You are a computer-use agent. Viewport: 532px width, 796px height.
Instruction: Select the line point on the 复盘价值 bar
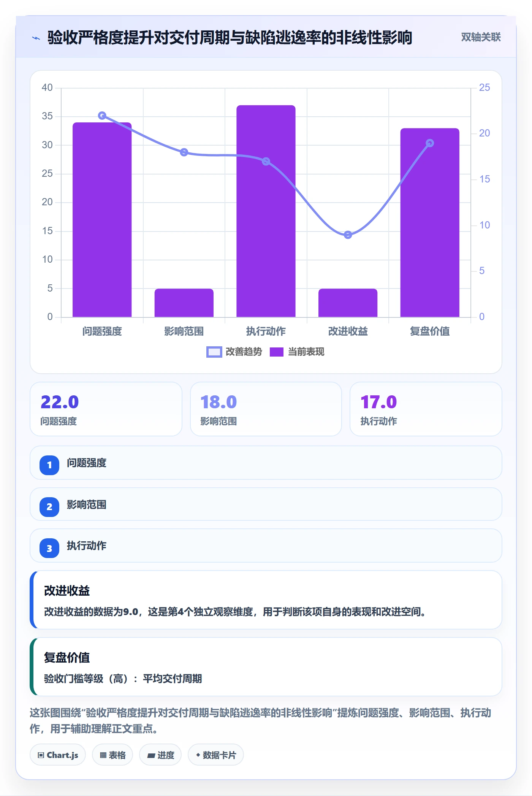430,143
